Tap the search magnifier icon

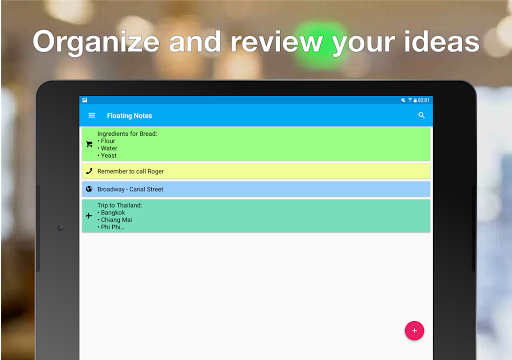(421, 115)
